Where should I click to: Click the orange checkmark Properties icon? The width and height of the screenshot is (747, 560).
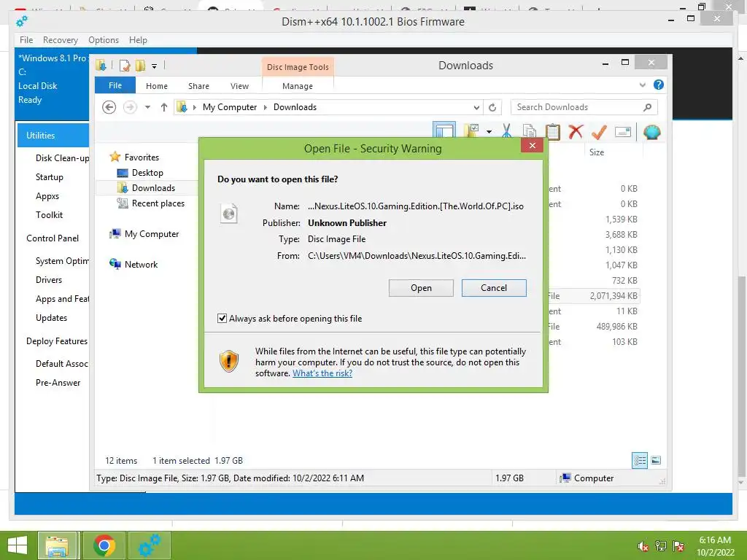(599, 132)
